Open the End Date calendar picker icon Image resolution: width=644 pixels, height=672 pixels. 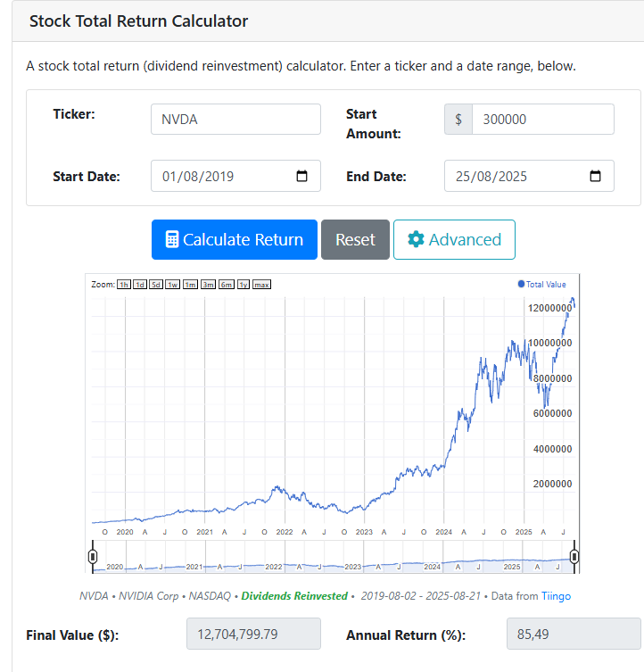(596, 177)
